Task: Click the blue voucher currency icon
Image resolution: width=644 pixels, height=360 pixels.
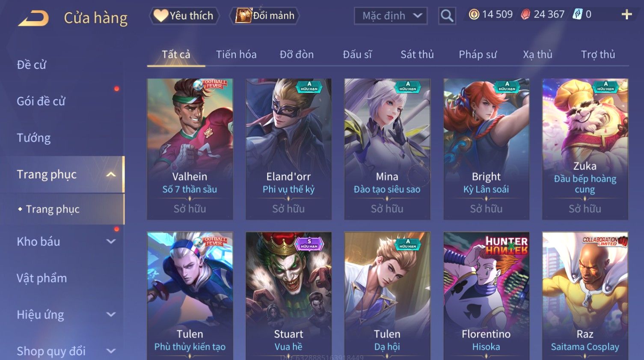Action: pyautogui.click(x=578, y=15)
